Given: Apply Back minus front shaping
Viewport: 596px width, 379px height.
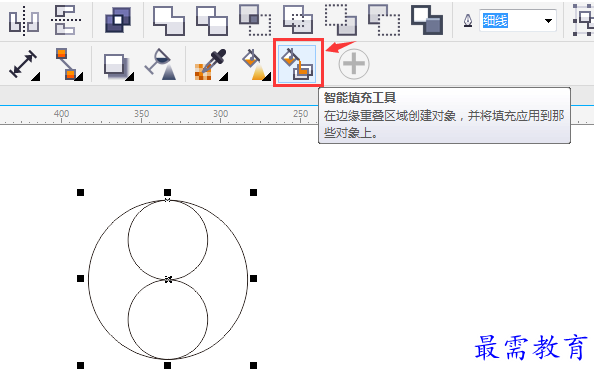Looking at the screenshot, I should pyautogui.click(x=384, y=20).
